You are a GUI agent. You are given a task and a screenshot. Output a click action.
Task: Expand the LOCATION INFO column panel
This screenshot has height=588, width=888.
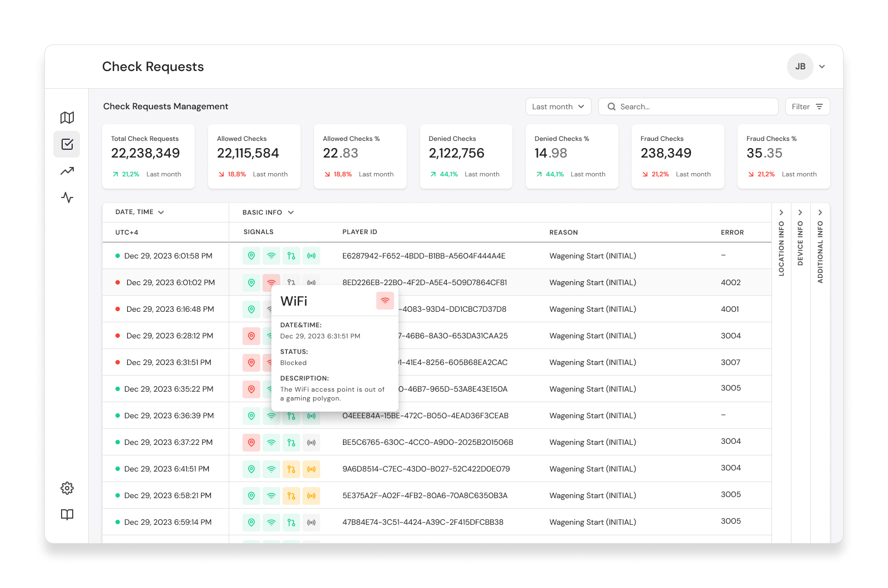coord(781,212)
